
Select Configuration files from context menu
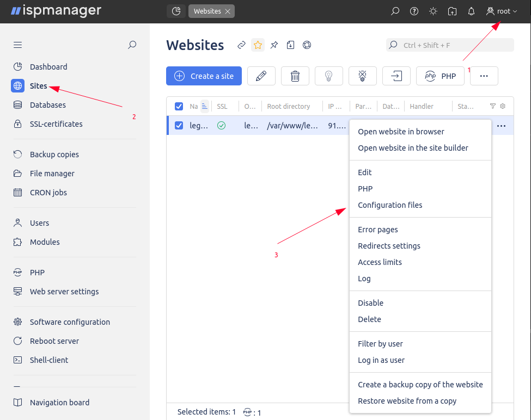click(x=390, y=205)
